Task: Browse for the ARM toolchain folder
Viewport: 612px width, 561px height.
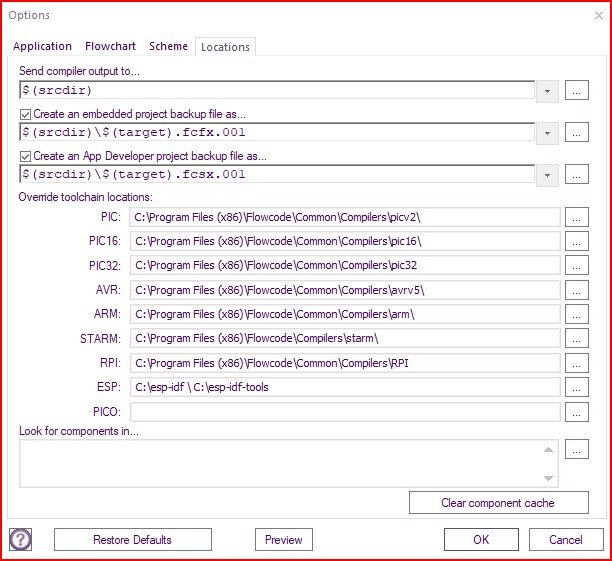Action: (x=577, y=314)
